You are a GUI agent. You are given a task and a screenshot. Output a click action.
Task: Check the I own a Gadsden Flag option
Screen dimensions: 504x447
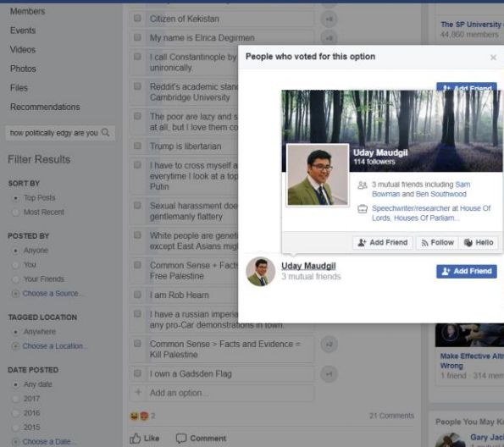click(137, 373)
